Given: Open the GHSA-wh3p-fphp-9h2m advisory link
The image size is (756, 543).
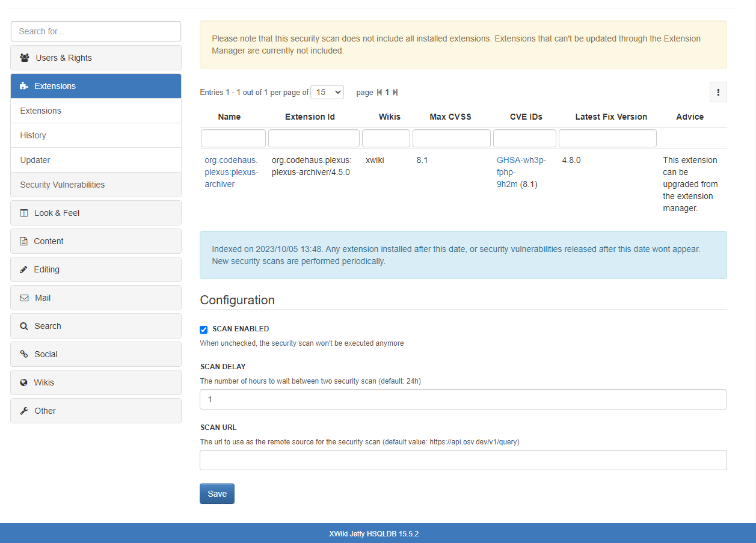Looking at the screenshot, I should [x=521, y=172].
